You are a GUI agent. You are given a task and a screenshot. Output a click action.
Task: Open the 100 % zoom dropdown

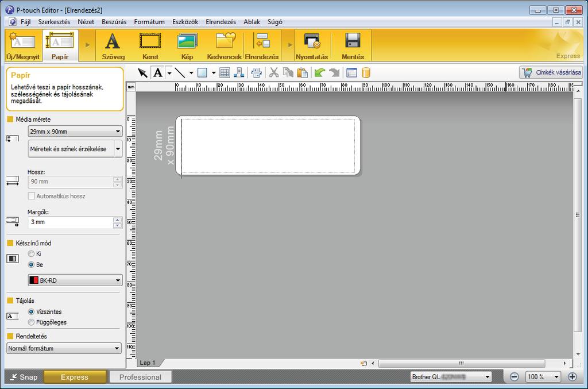543,376
